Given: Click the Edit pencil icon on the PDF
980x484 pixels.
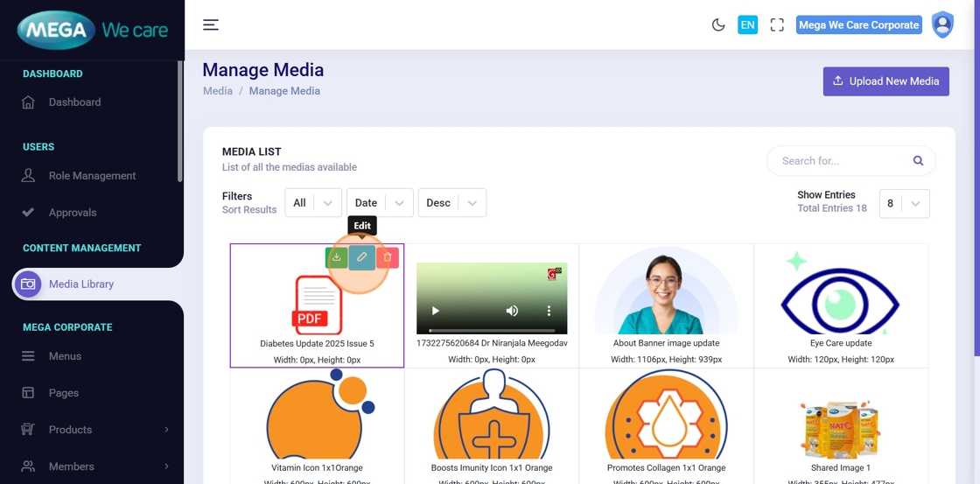Looking at the screenshot, I should pyautogui.click(x=362, y=257).
